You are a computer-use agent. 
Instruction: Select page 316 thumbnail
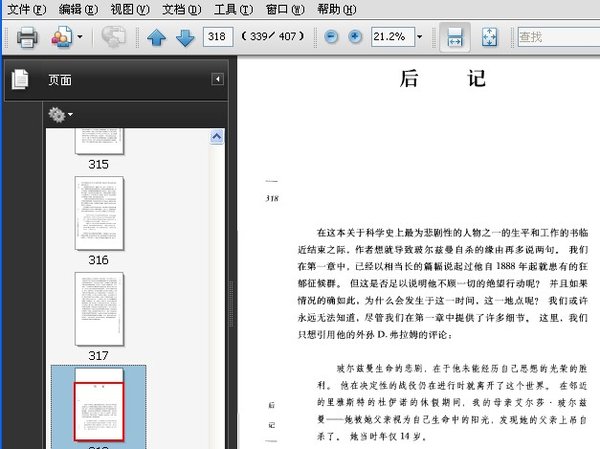point(99,213)
